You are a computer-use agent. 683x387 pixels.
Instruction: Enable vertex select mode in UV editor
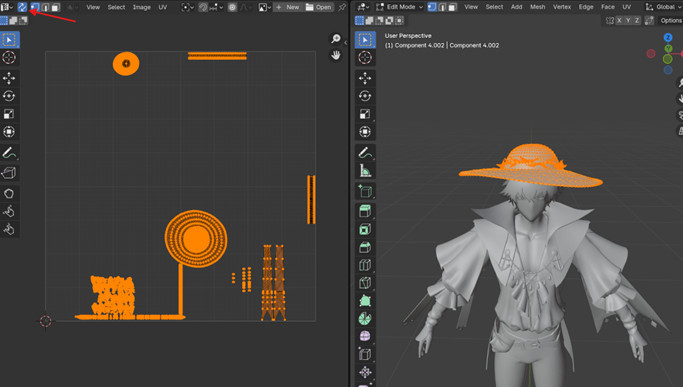pyautogui.click(x=35, y=7)
